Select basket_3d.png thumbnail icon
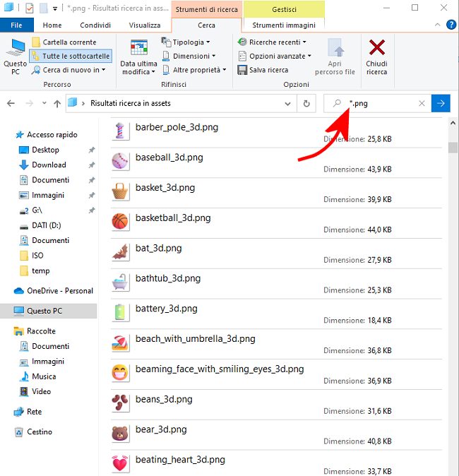The width and height of the screenshot is (459, 476). point(120,191)
